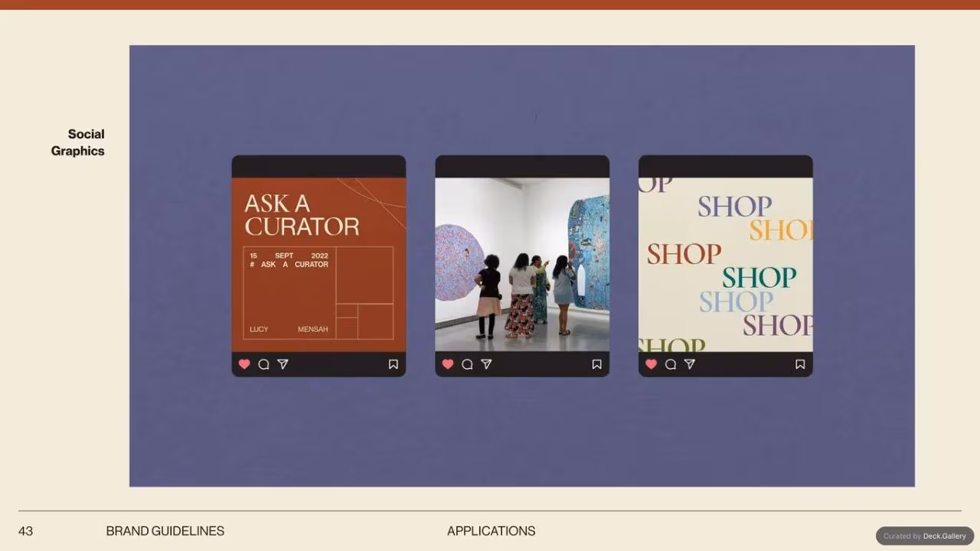980x551 pixels.
Task: Bookmark the SHOP pattern post
Action: [800, 364]
